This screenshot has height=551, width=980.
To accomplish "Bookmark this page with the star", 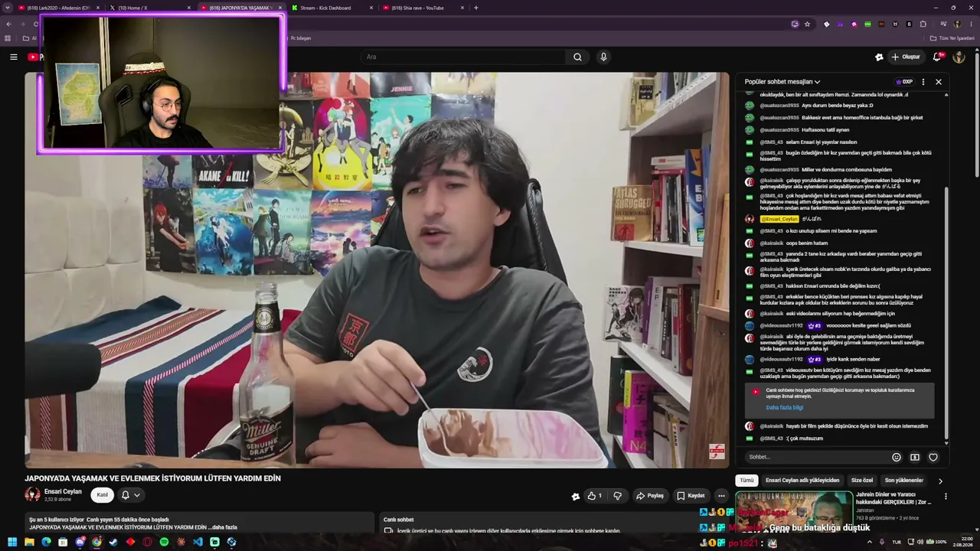I will coord(807,24).
